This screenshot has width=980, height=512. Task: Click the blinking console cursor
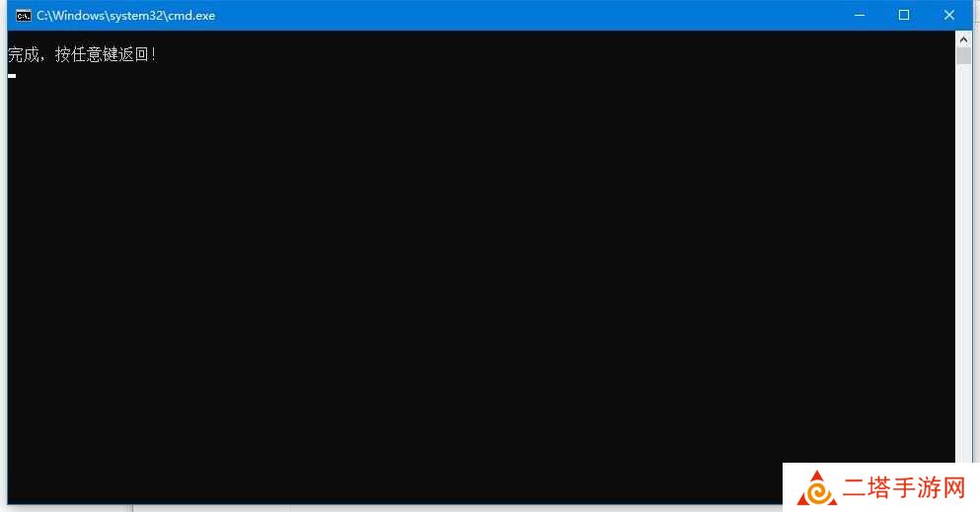click(x=12, y=76)
